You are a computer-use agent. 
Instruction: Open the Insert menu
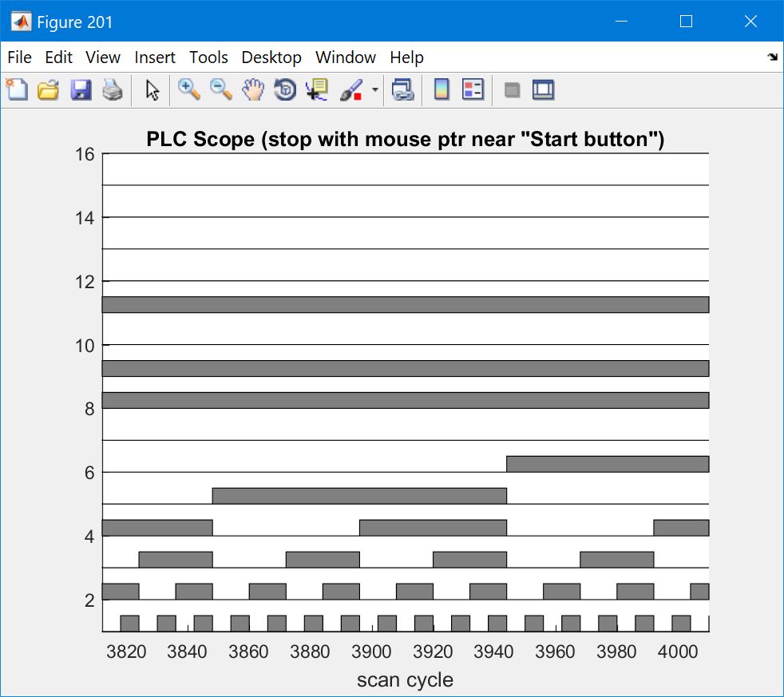click(155, 57)
